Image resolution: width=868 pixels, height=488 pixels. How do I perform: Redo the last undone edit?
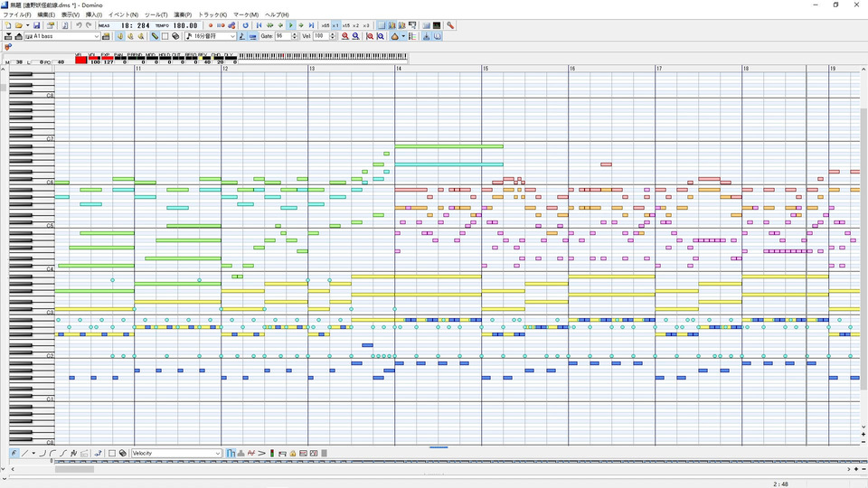pyautogui.click(x=89, y=25)
